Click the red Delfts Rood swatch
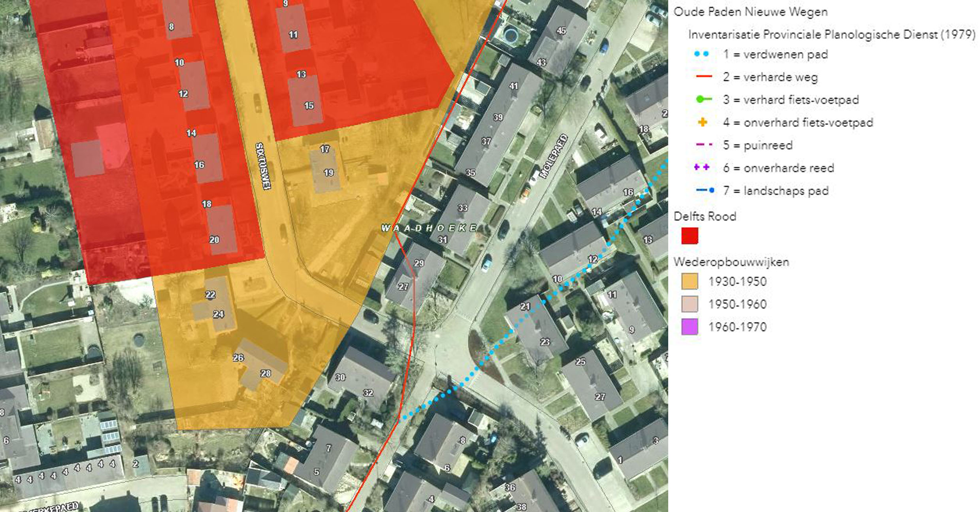Viewport: 980px width, 512px height. [x=690, y=236]
